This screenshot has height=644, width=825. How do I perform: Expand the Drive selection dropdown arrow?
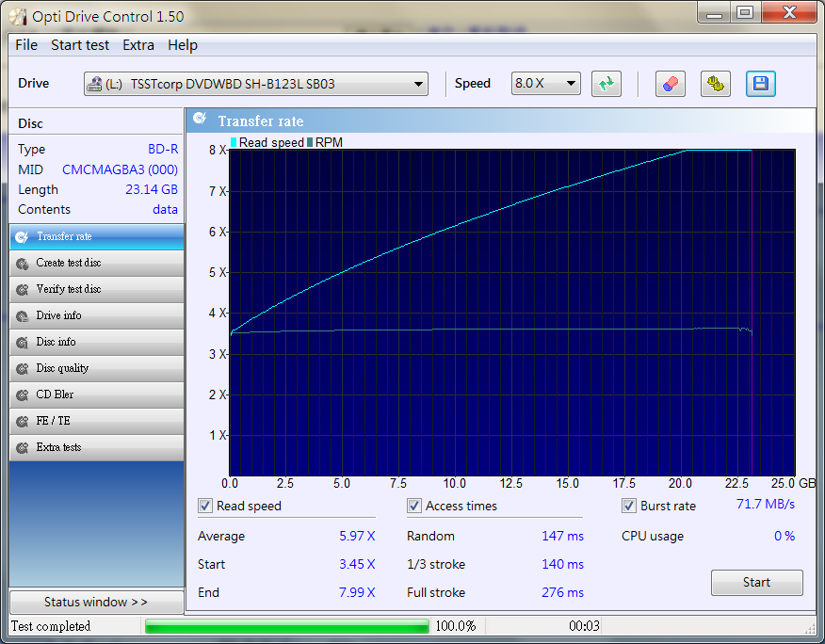(418, 84)
